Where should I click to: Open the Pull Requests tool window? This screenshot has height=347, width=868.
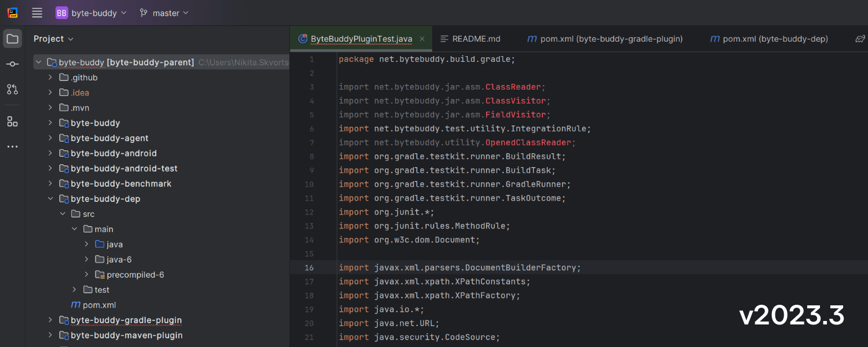[13, 89]
